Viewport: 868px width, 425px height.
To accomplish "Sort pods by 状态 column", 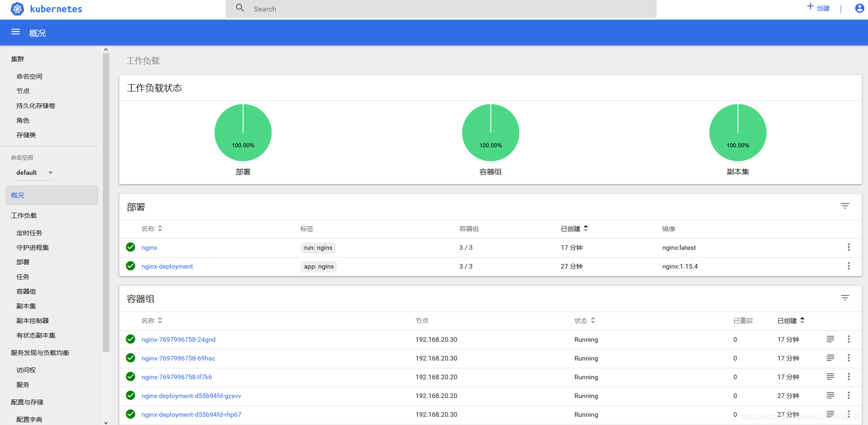I will tap(585, 321).
